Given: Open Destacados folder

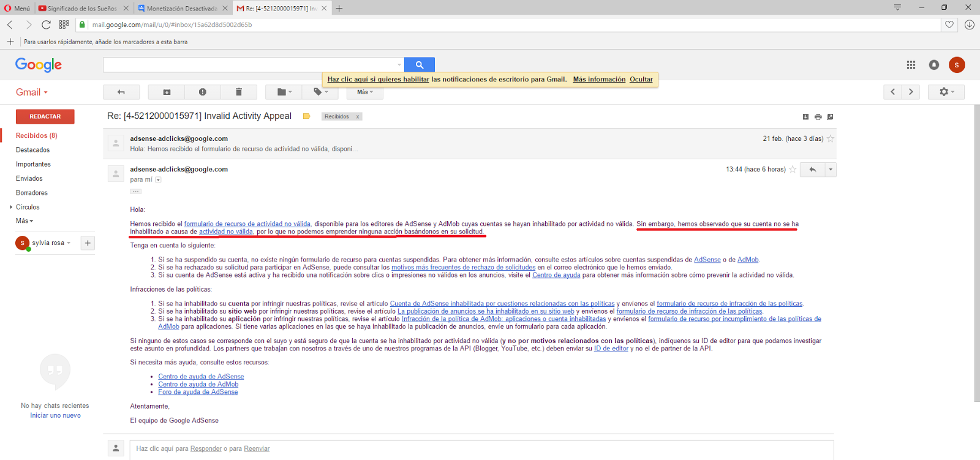Looking at the screenshot, I should pyautogui.click(x=33, y=150).
